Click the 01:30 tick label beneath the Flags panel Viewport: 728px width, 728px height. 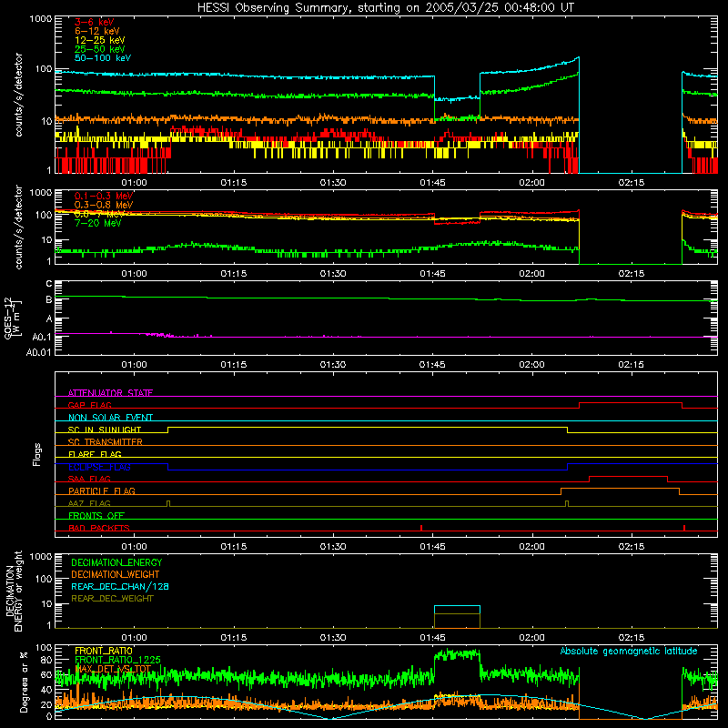pos(333,547)
